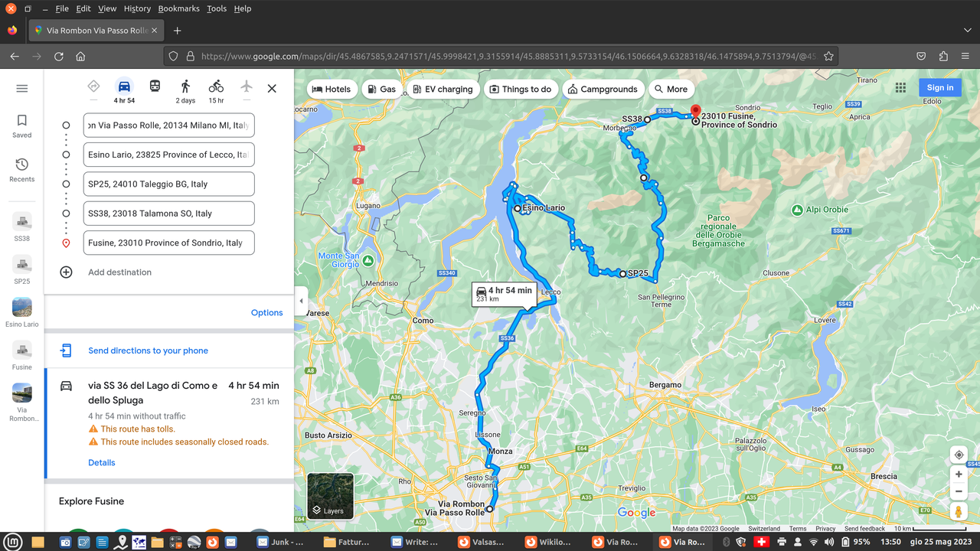The image size is (980, 551).
Task: Edit SP25 Taleggio waypoint field
Action: 168,184
